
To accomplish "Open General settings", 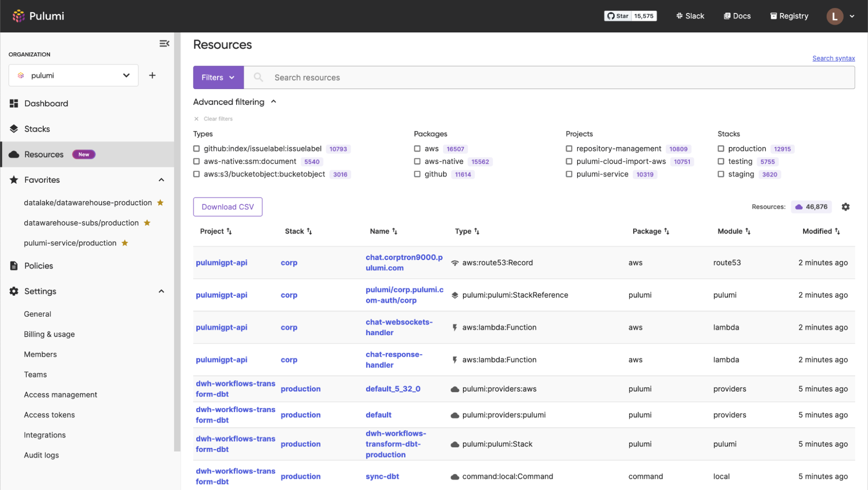I will pos(38,314).
